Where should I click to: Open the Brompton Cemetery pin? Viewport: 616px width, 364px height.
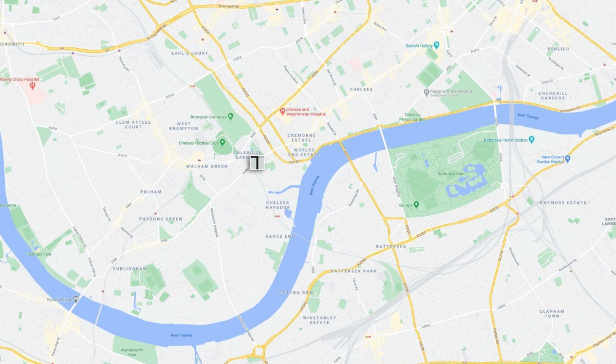(x=230, y=116)
